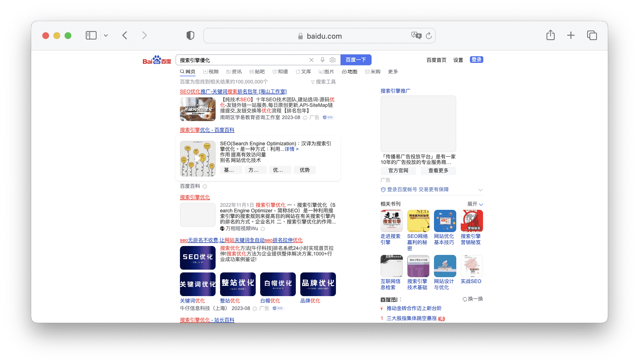Open the SEO优化 dark banner thumbnail
The width and height of the screenshot is (639, 364).
[198, 258]
